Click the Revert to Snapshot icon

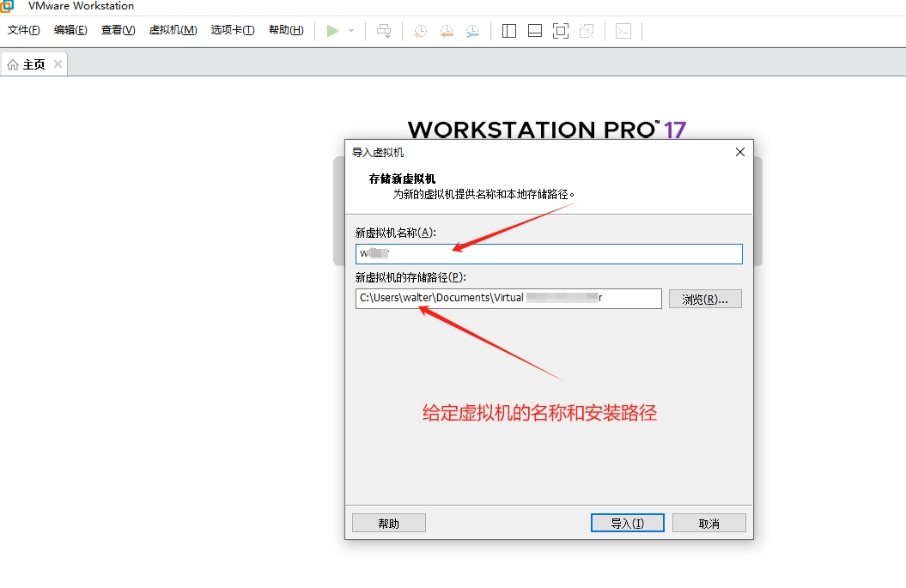click(x=447, y=31)
